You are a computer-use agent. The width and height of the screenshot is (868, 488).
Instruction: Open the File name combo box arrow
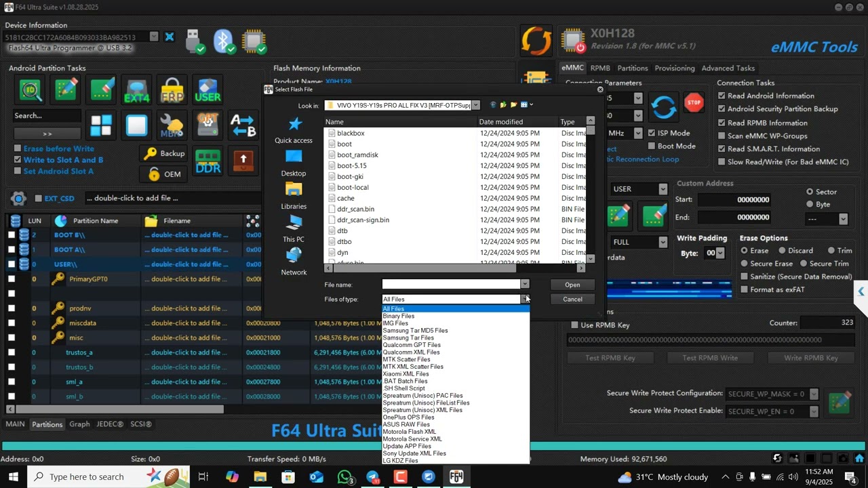[x=524, y=284]
